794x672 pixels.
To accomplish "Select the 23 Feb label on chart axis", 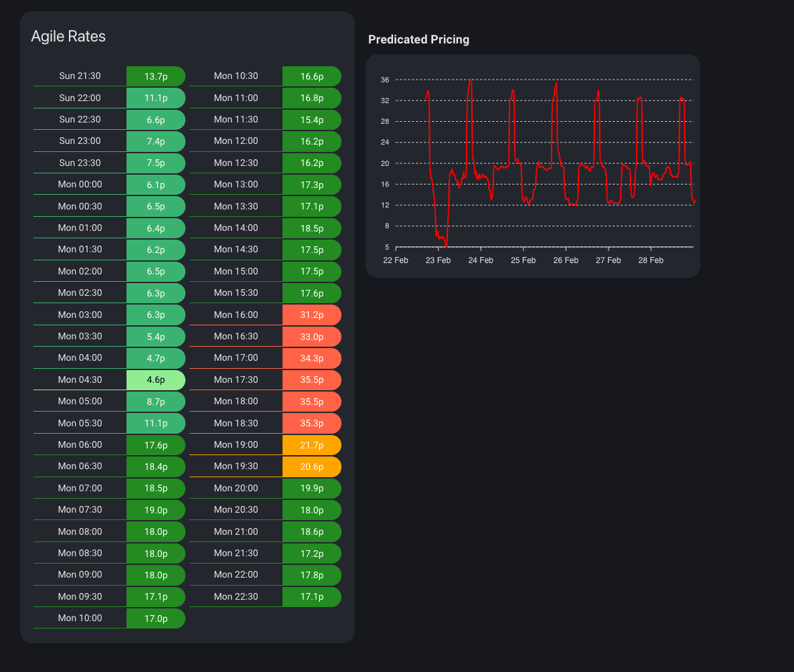I will tap(438, 260).
